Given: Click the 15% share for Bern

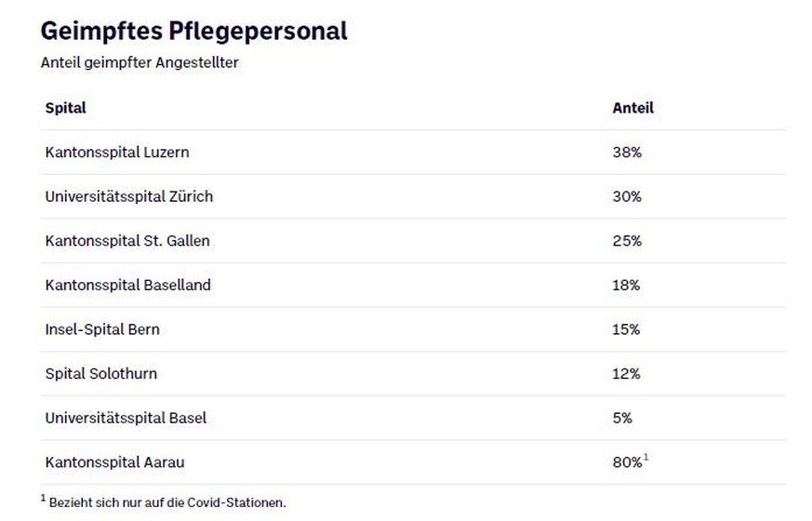Looking at the screenshot, I should pos(626,329).
